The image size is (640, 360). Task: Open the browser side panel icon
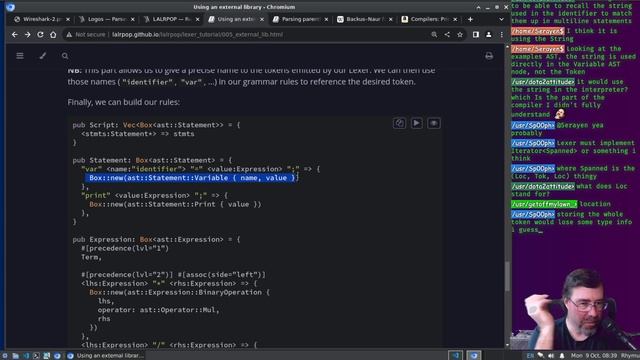point(476,35)
